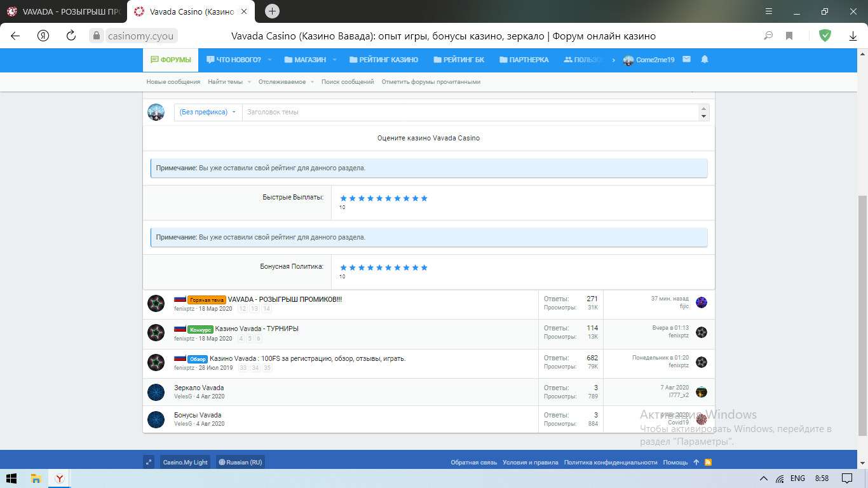Open the browser hamburger menu
The height and width of the screenshot is (488, 868).
pos(769,11)
